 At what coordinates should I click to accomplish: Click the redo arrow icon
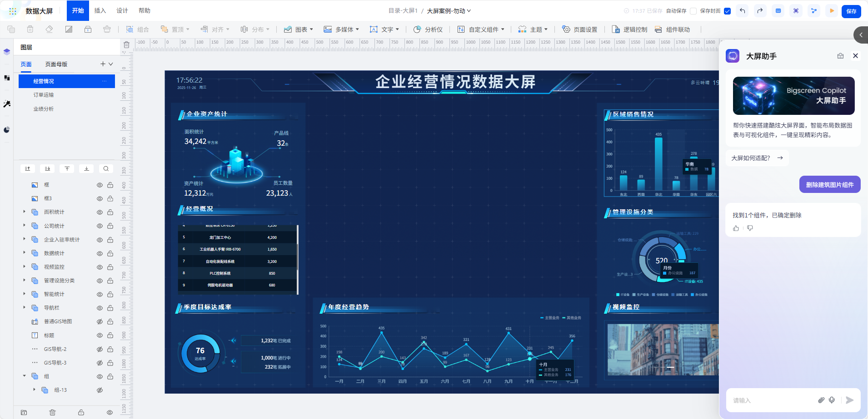(760, 11)
